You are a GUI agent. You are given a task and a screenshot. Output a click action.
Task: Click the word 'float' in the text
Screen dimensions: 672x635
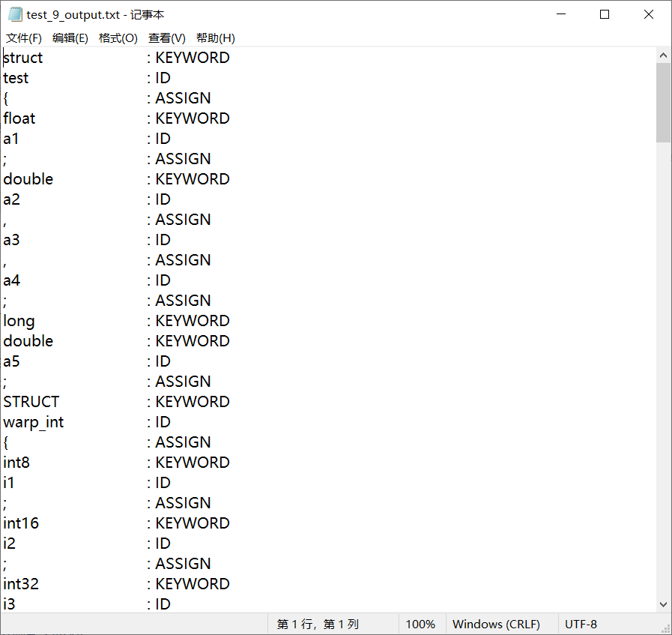point(19,118)
